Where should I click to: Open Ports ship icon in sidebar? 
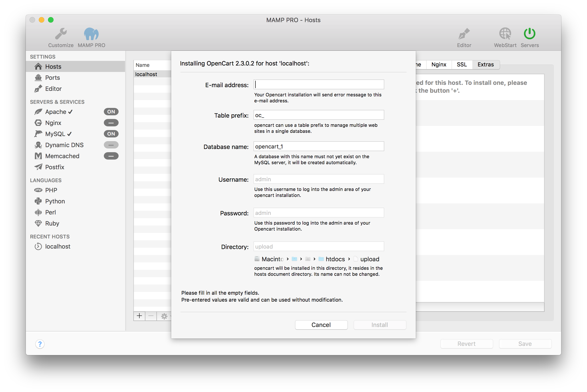point(38,77)
